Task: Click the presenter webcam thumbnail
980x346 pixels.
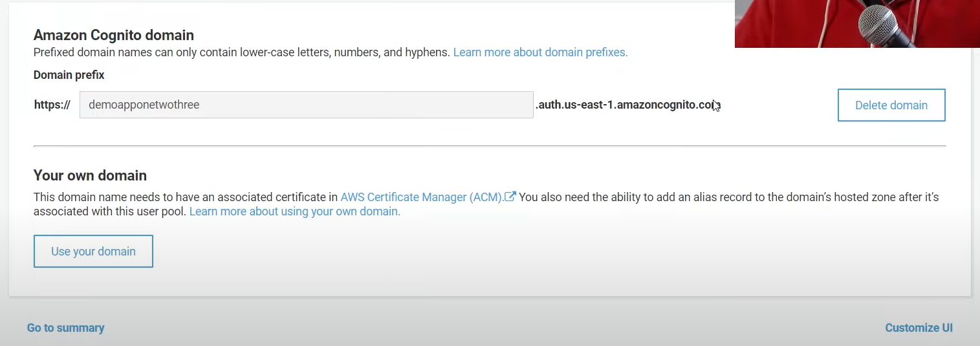Action: (x=857, y=24)
